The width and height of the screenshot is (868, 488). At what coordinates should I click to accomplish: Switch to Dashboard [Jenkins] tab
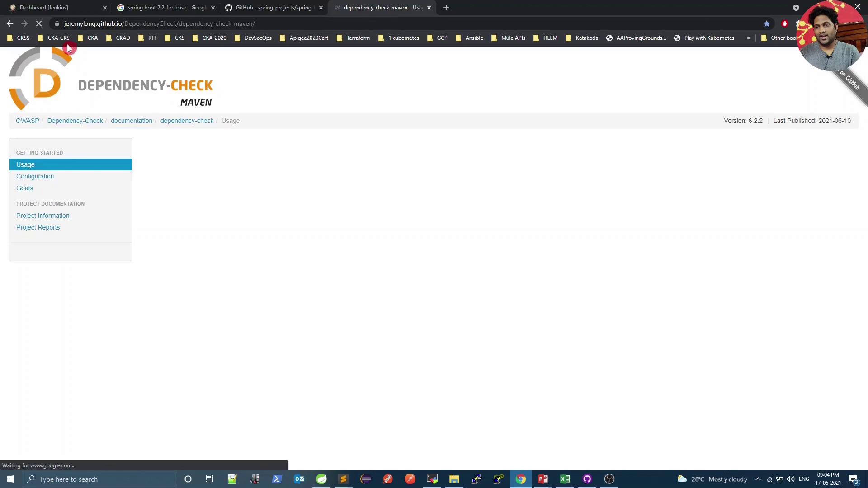[x=44, y=8]
